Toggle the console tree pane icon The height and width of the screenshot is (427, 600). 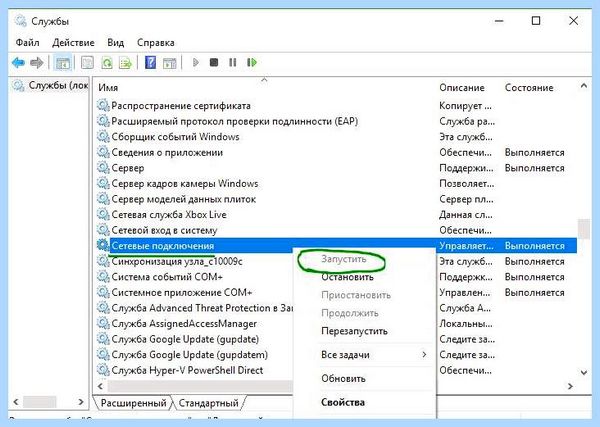point(62,62)
